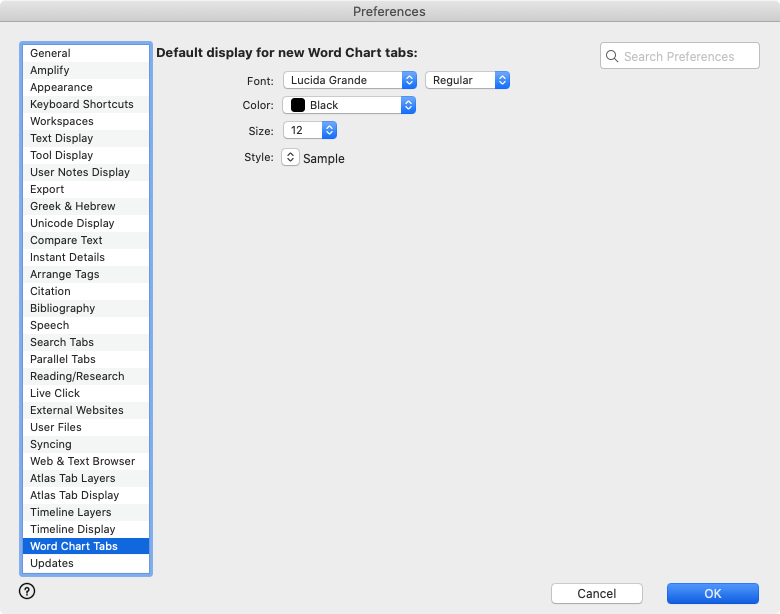Select General in the preferences list

50,53
